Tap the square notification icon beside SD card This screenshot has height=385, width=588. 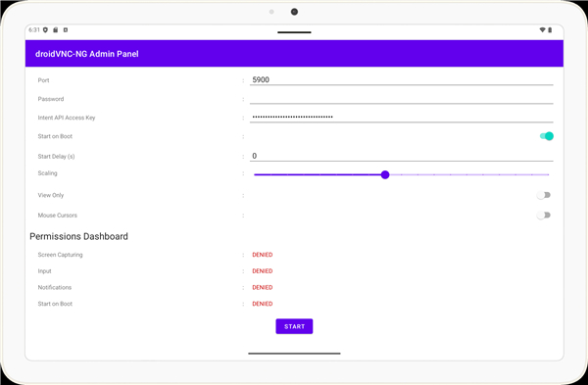66,30
